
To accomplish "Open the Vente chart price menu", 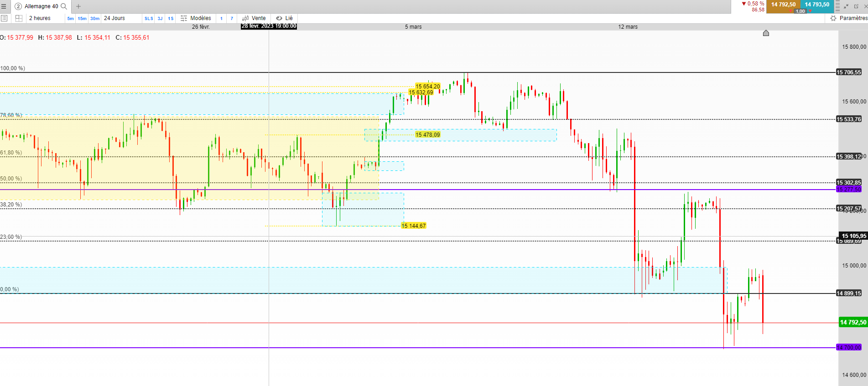I will pos(254,18).
